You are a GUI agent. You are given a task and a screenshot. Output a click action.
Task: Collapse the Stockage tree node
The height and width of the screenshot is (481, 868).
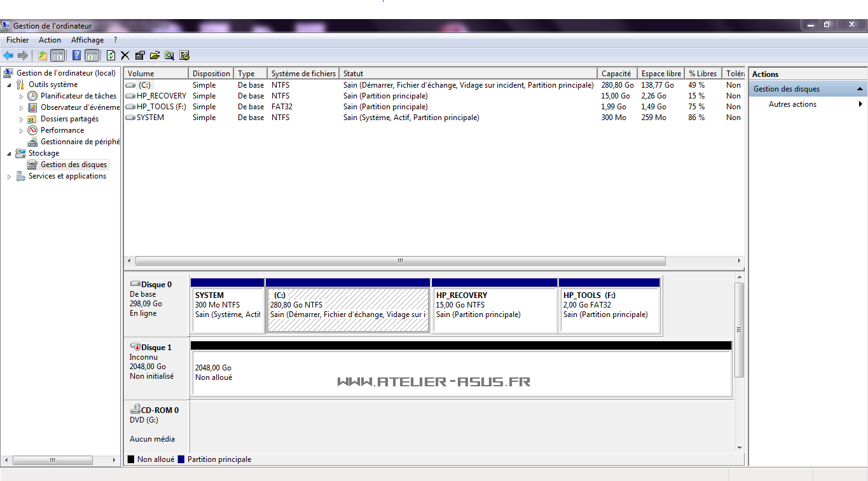(x=9, y=153)
